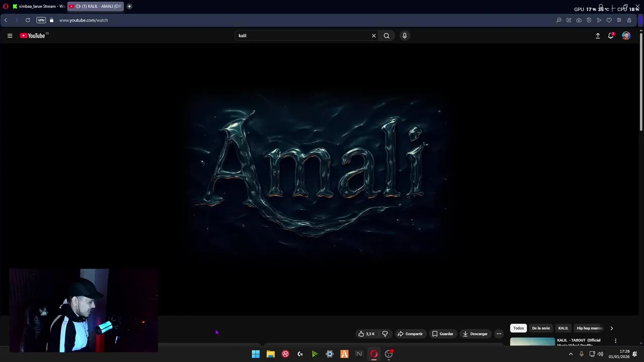Open YouTube notifications bell
Viewport: 644px width, 362px height.
(x=611, y=36)
